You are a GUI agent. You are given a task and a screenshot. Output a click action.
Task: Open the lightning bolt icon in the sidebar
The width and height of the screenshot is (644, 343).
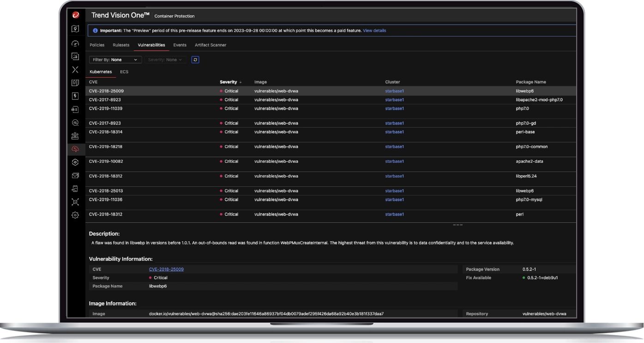pos(75,96)
